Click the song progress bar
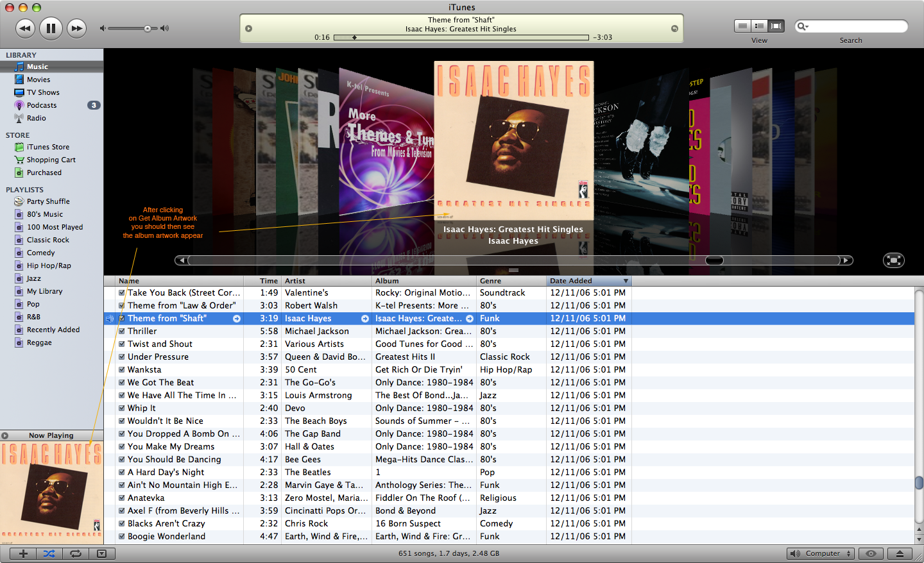Image resolution: width=924 pixels, height=563 pixels. point(461,37)
